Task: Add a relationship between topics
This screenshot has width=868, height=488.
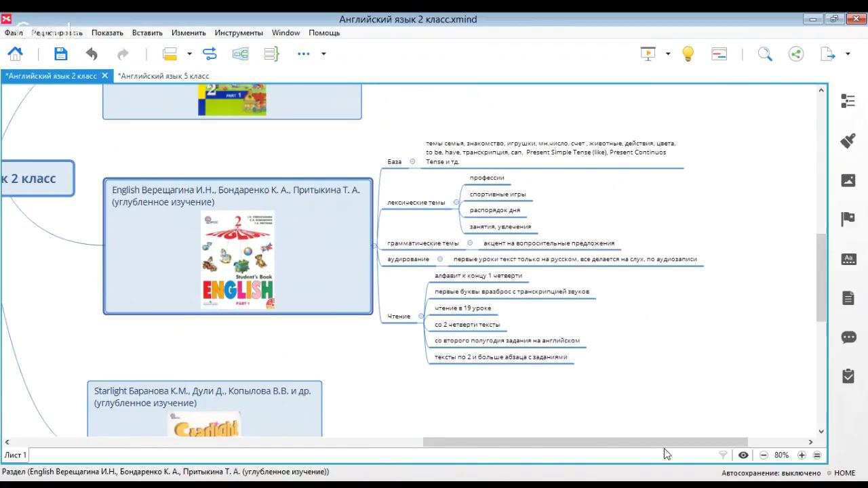Action: point(209,54)
